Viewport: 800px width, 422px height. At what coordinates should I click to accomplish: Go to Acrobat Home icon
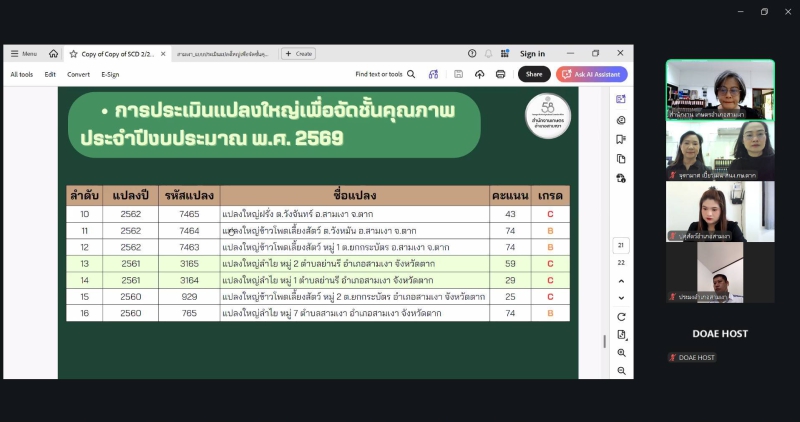pyautogui.click(x=53, y=54)
